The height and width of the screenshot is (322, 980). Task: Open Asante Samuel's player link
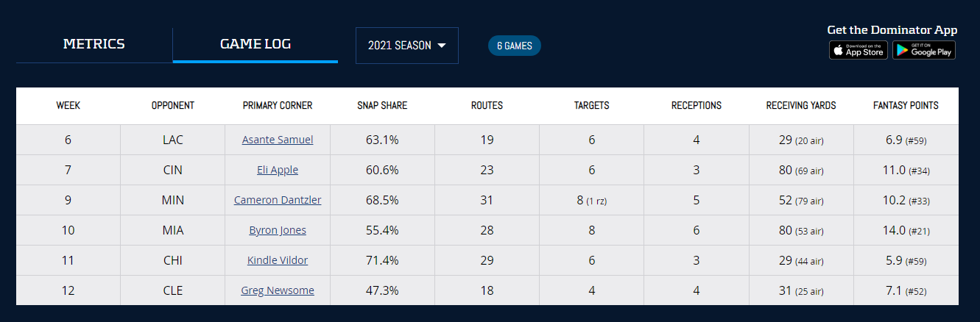pos(278,140)
